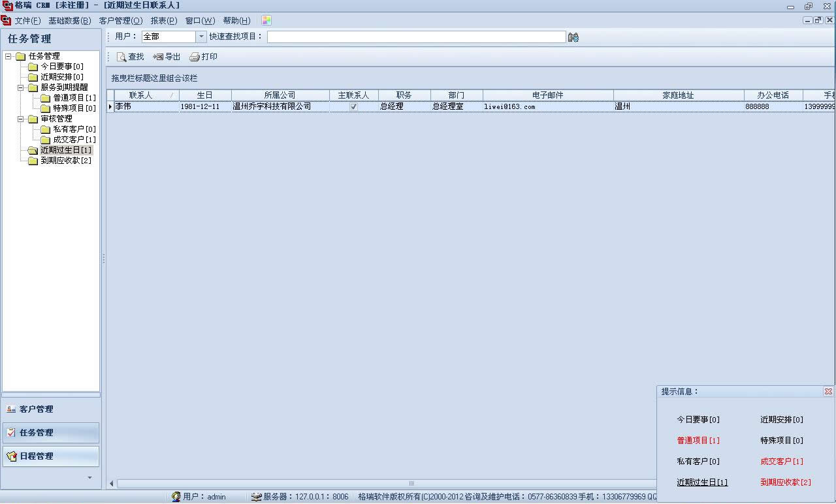Image resolution: width=836 pixels, height=504 pixels.
Task: Toggle the 主联系人 checkbox for 李伟
Action: pyautogui.click(x=353, y=106)
